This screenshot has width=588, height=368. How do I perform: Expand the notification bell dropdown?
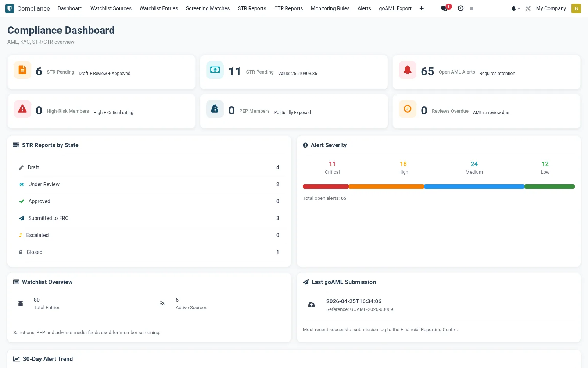pos(516,8)
